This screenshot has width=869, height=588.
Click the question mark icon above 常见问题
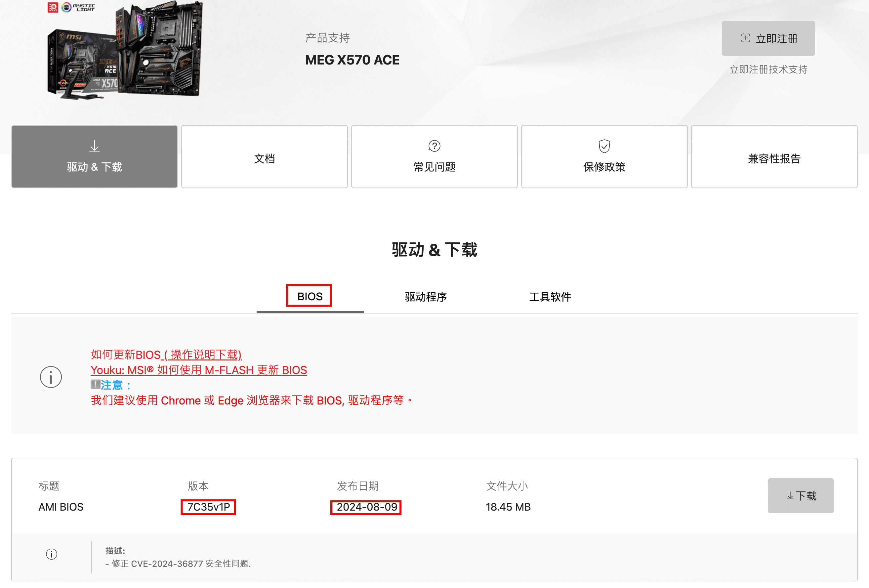(434, 146)
